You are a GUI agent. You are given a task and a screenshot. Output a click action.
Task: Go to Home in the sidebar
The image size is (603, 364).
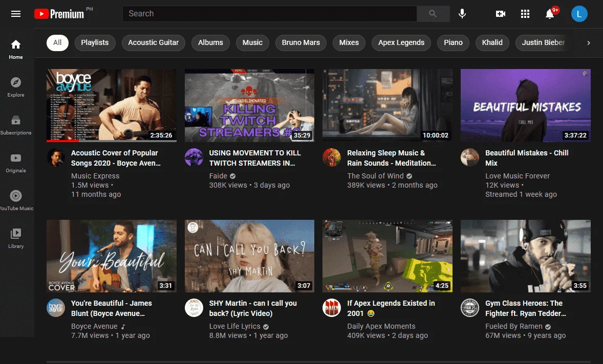tap(16, 50)
